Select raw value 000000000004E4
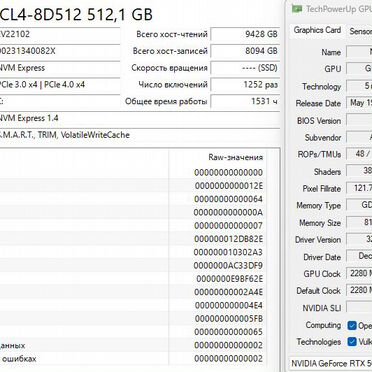The height and width of the screenshot is (372, 372). [x=229, y=305]
